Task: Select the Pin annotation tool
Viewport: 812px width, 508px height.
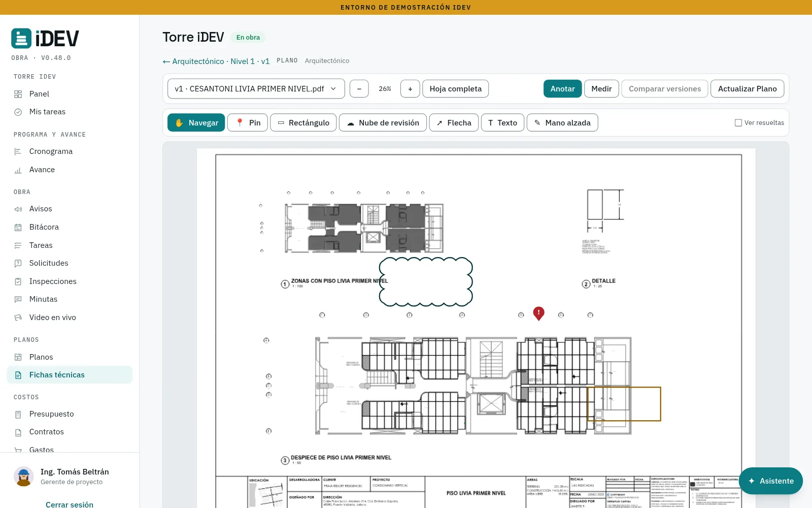Action: [x=248, y=122]
